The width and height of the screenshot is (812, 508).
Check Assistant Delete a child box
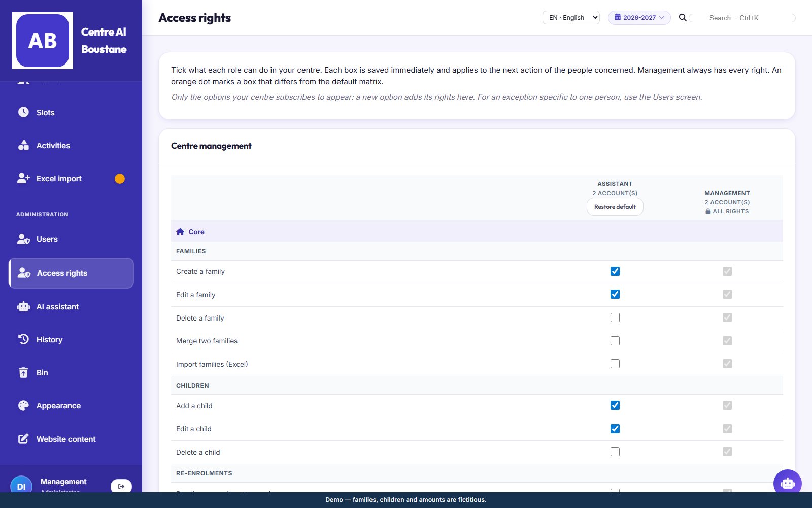[x=615, y=452]
